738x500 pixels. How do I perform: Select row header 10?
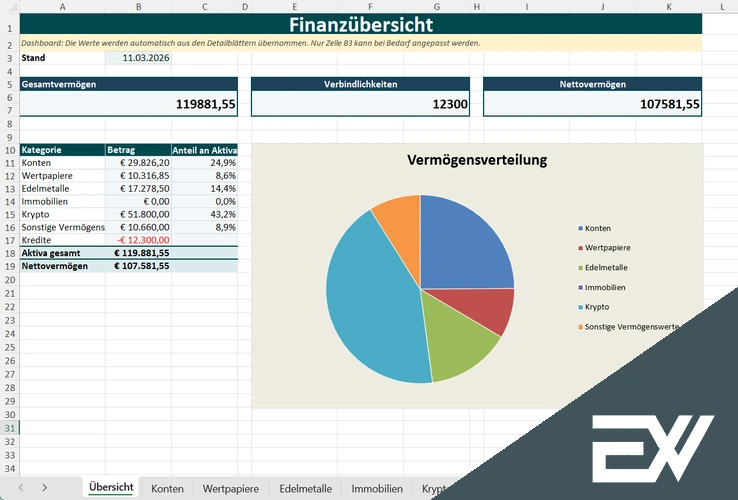[x=9, y=150]
